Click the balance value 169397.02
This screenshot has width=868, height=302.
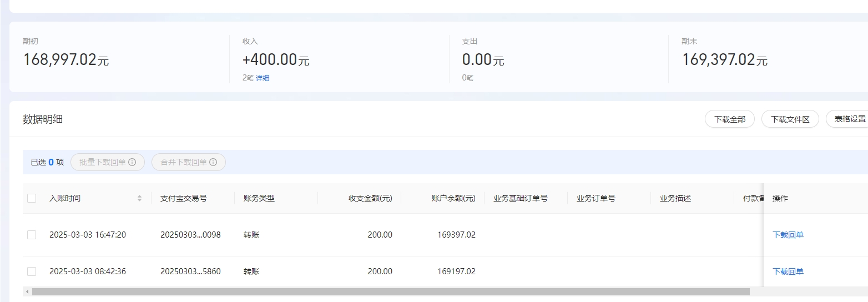point(456,235)
